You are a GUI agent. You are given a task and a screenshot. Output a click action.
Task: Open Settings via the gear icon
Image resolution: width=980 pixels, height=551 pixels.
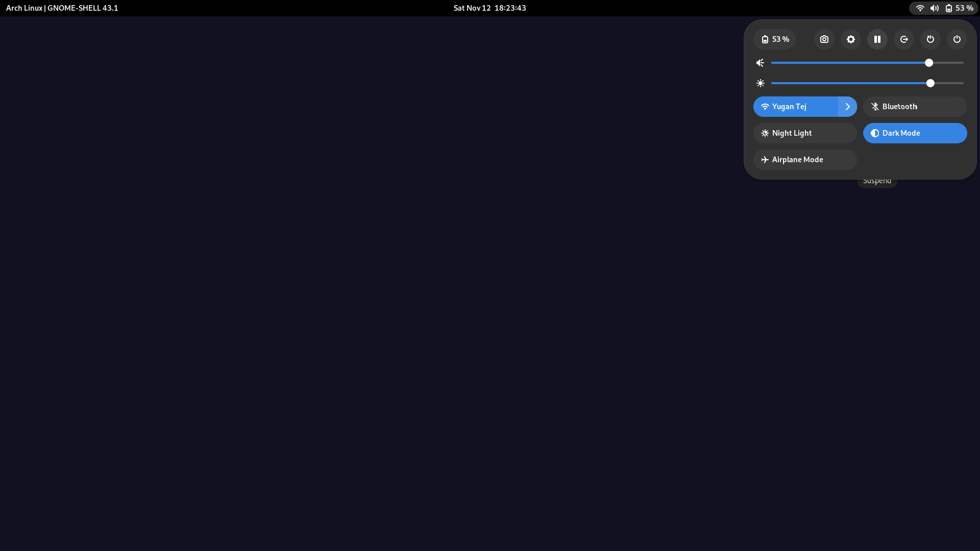850,39
